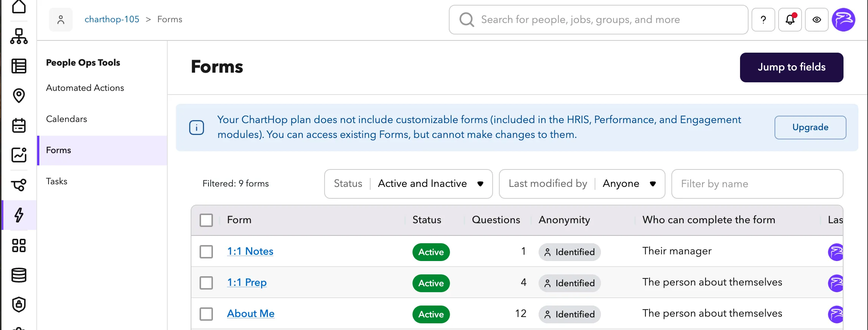Open the About Me form link
Image resolution: width=868 pixels, height=330 pixels.
(251, 314)
